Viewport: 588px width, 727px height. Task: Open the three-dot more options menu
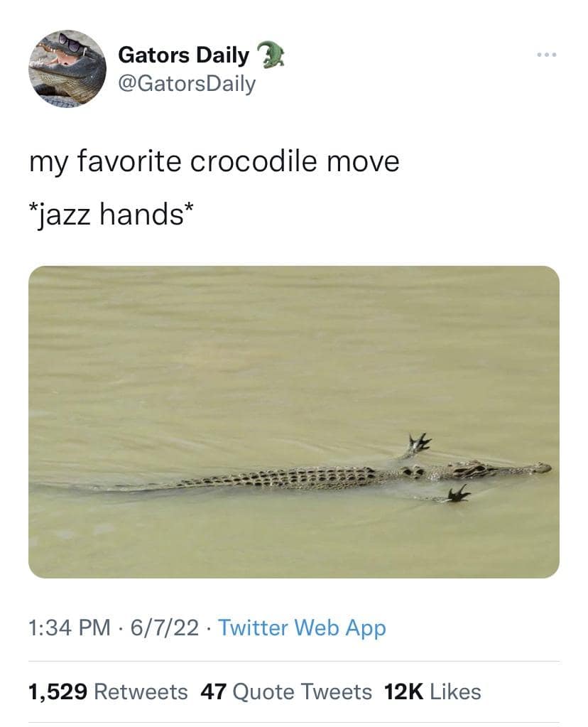click(546, 54)
